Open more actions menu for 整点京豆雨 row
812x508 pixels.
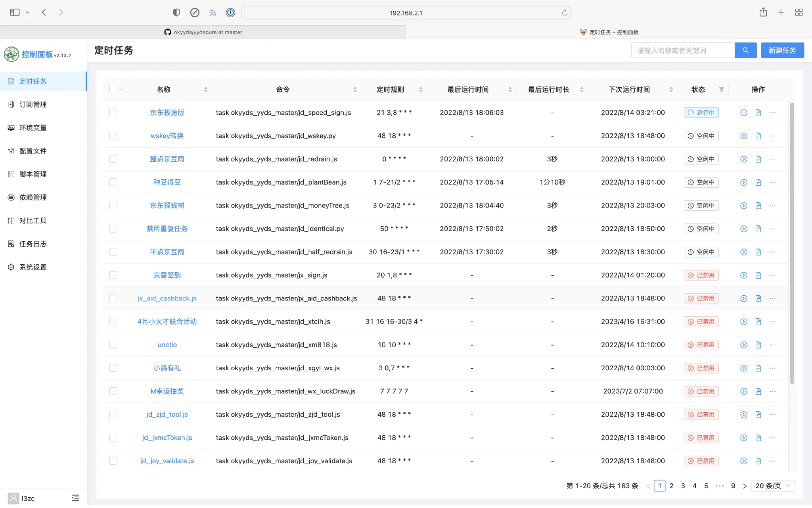[x=773, y=159]
